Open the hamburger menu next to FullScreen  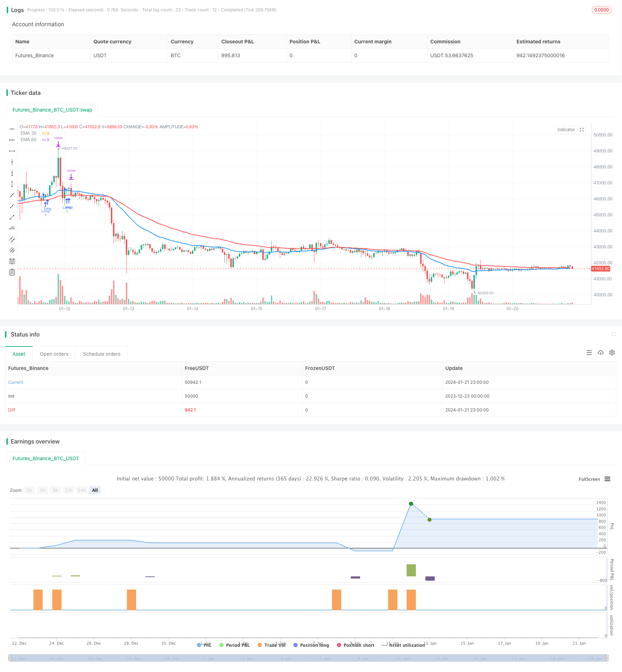click(607, 479)
